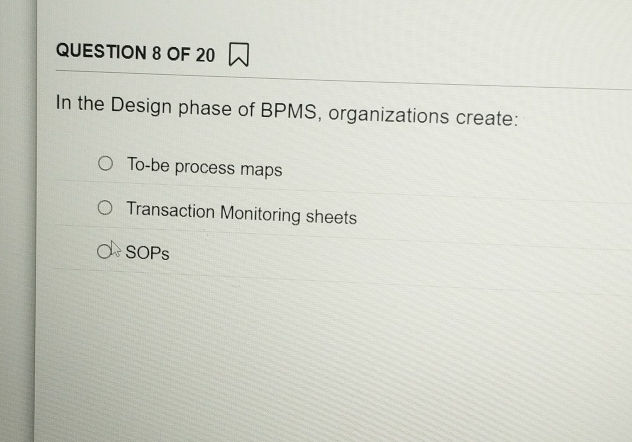Click the 'SOPs' answer label
The image size is (632, 442).
pyautogui.click(x=147, y=253)
